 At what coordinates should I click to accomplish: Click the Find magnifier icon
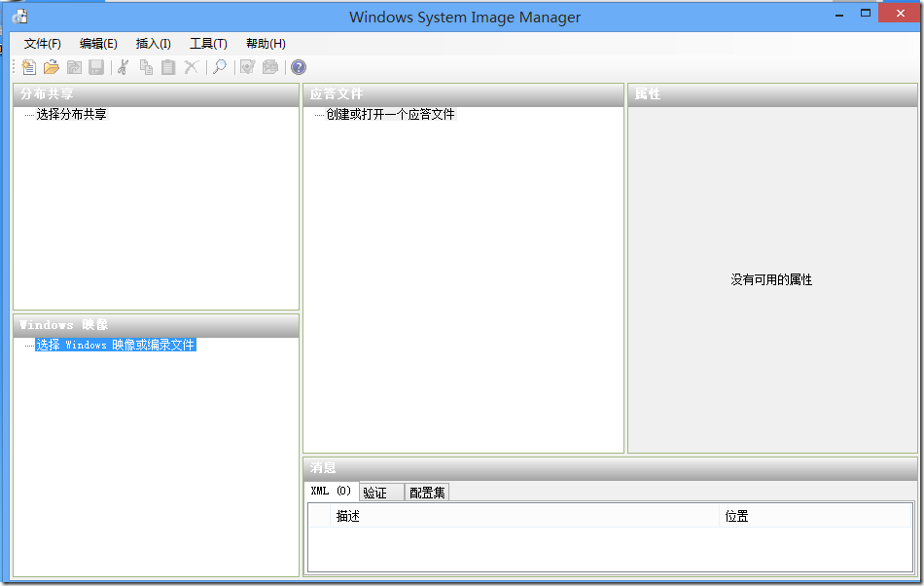(220, 67)
